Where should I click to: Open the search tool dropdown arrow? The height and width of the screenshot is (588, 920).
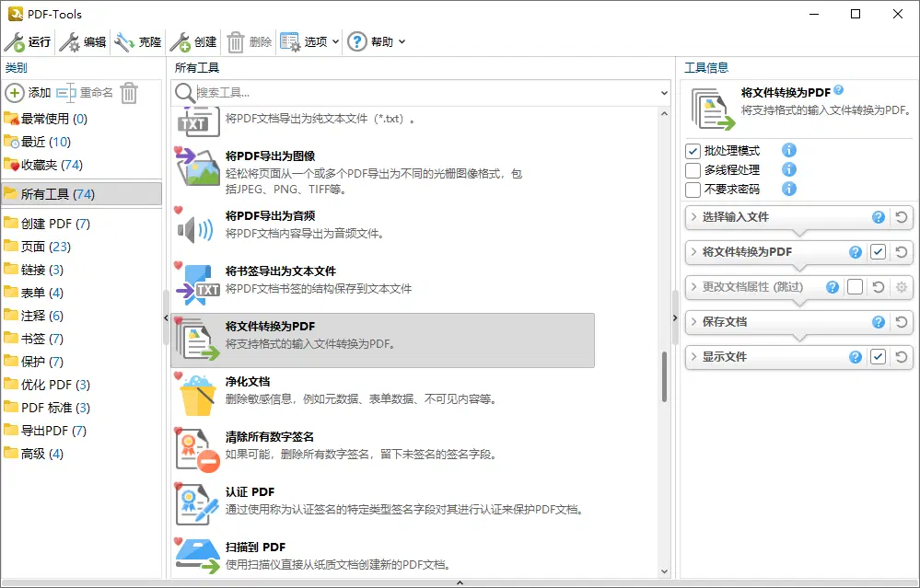[x=666, y=93]
